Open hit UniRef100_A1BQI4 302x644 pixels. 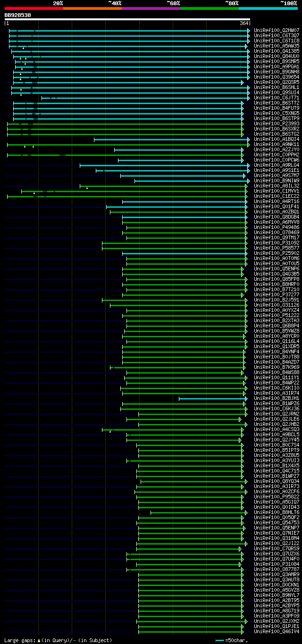click(277, 139)
